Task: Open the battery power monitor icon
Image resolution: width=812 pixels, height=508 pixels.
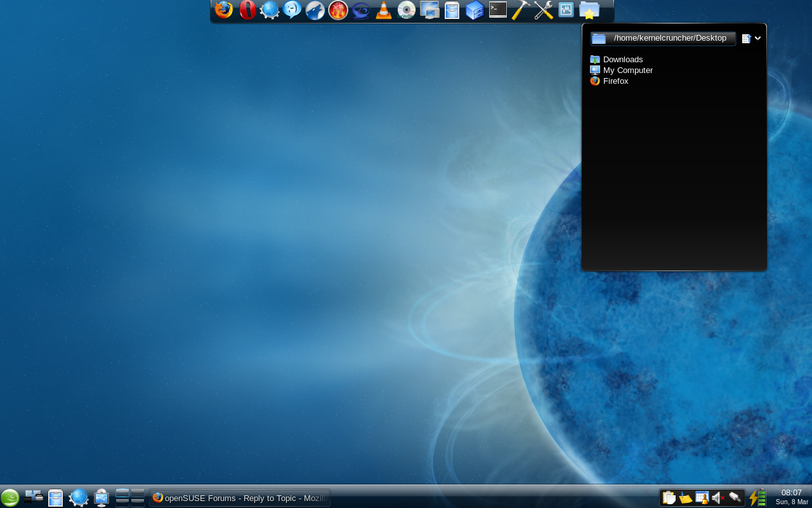Action: pyautogui.click(x=757, y=497)
